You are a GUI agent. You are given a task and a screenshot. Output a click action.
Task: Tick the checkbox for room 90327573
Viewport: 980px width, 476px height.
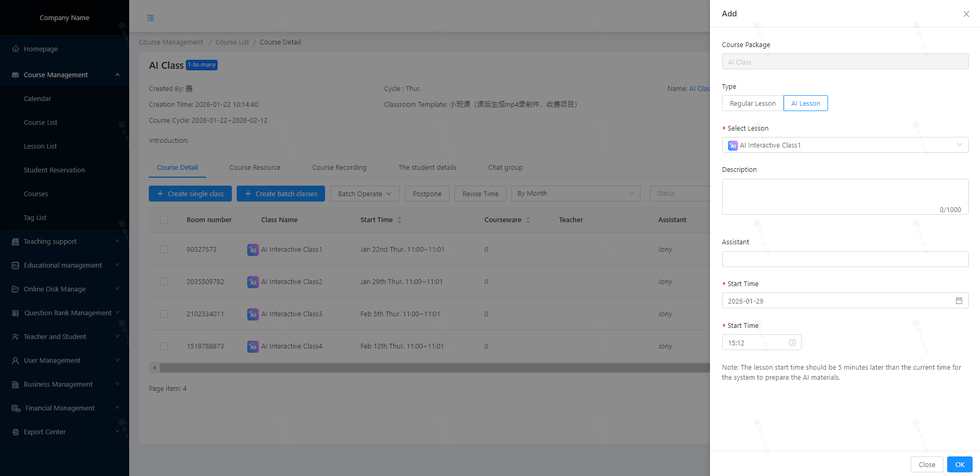(x=164, y=250)
